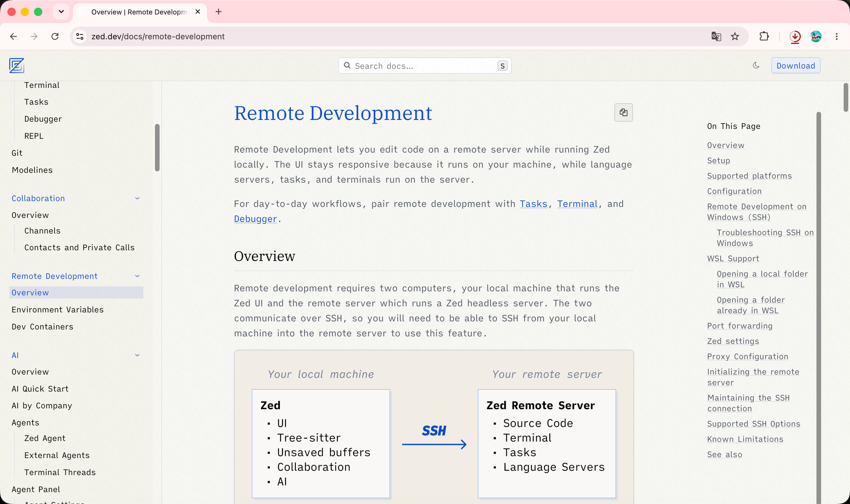This screenshot has width=850, height=504.
Task: Open Terminal Threads in the sidebar
Action: pyautogui.click(x=60, y=472)
